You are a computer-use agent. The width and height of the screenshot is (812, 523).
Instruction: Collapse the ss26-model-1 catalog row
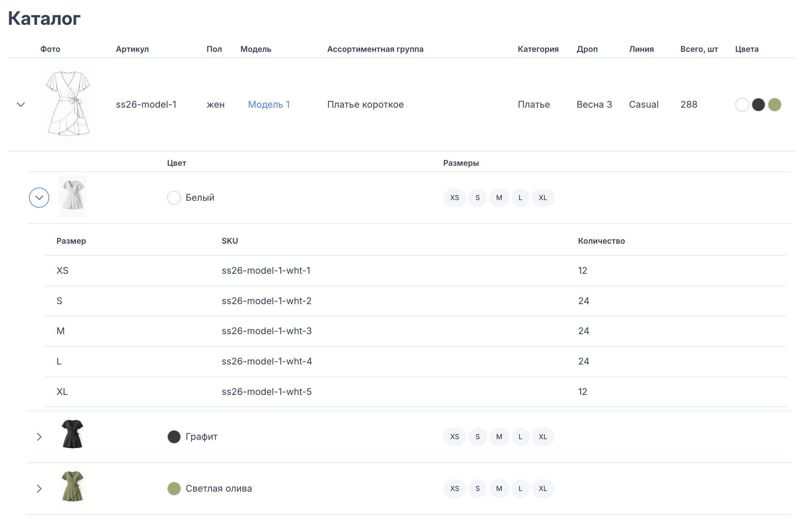click(x=21, y=105)
